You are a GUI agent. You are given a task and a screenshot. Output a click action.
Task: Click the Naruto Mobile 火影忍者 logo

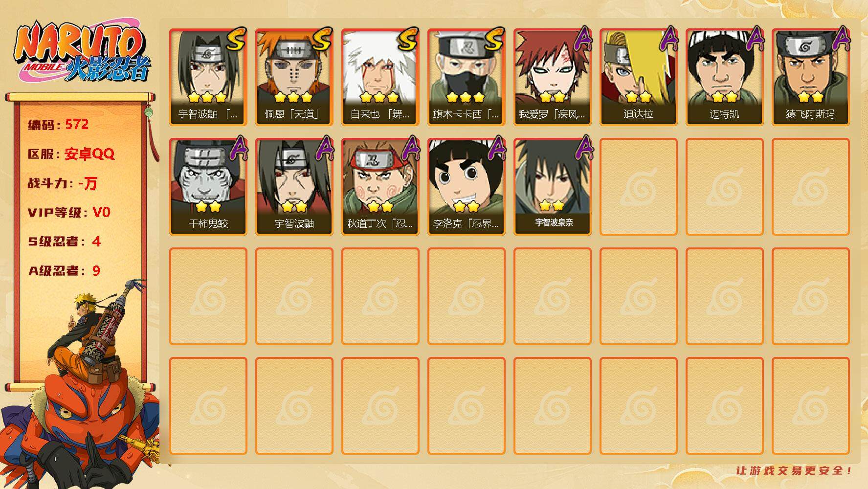tap(82, 52)
